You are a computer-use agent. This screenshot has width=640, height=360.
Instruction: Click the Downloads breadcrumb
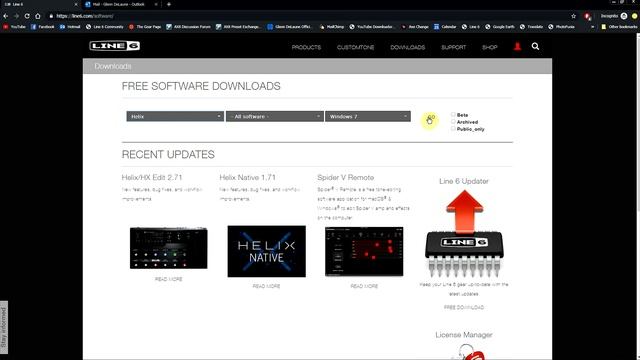click(113, 66)
